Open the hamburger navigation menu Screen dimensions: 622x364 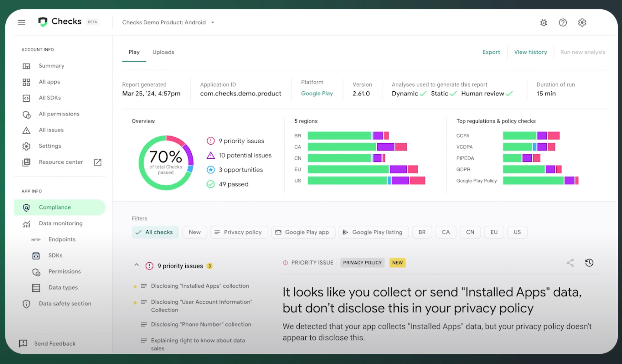[22, 22]
